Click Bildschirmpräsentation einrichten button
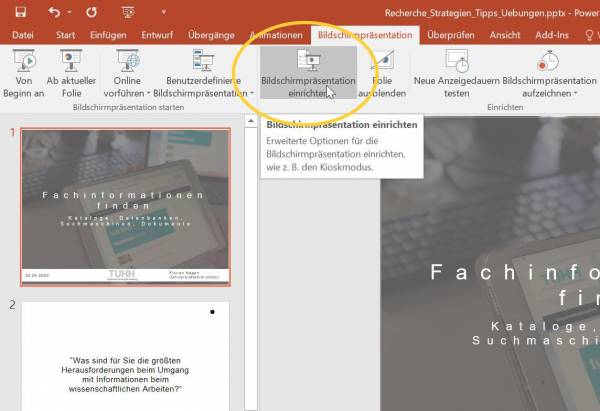The width and height of the screenshot is (600, 411). [308, 73]
